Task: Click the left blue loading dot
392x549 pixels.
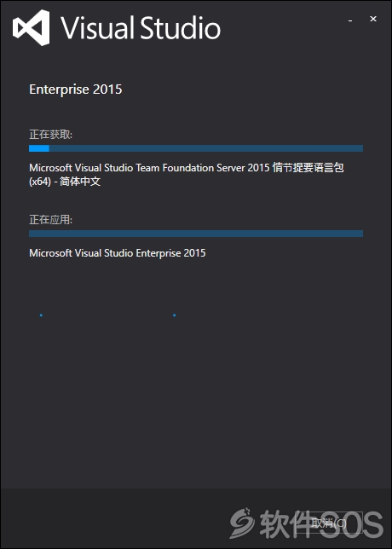Action: click(41, 315)
